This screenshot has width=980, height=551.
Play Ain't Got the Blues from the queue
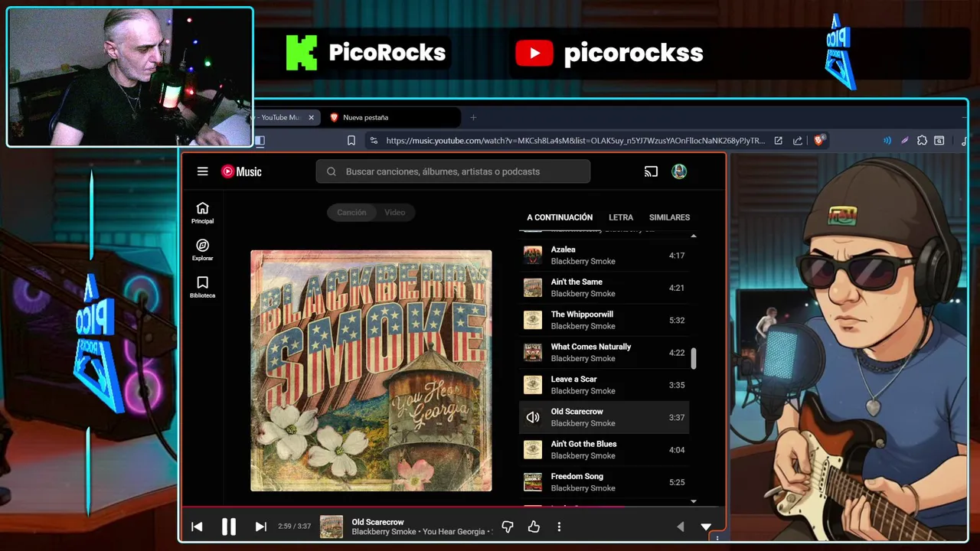click(604, 450)
